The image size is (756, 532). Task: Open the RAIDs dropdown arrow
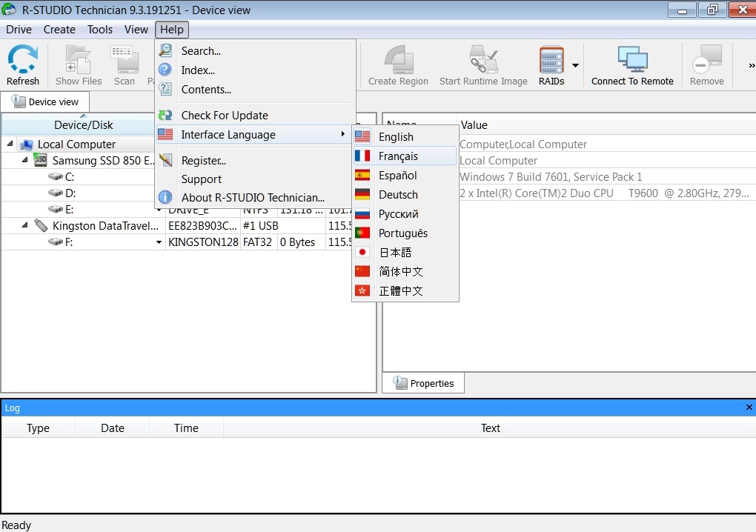[x=575, y=65]
